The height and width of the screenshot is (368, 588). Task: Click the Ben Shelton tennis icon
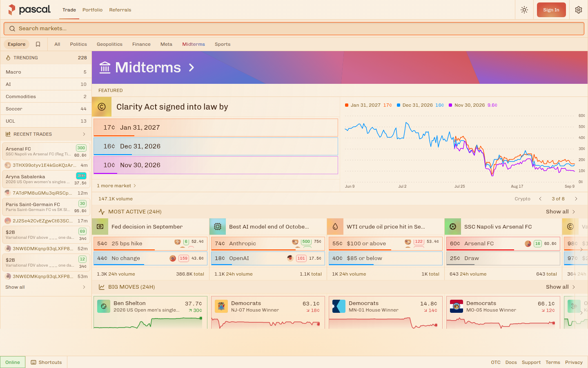pos(104,306)
